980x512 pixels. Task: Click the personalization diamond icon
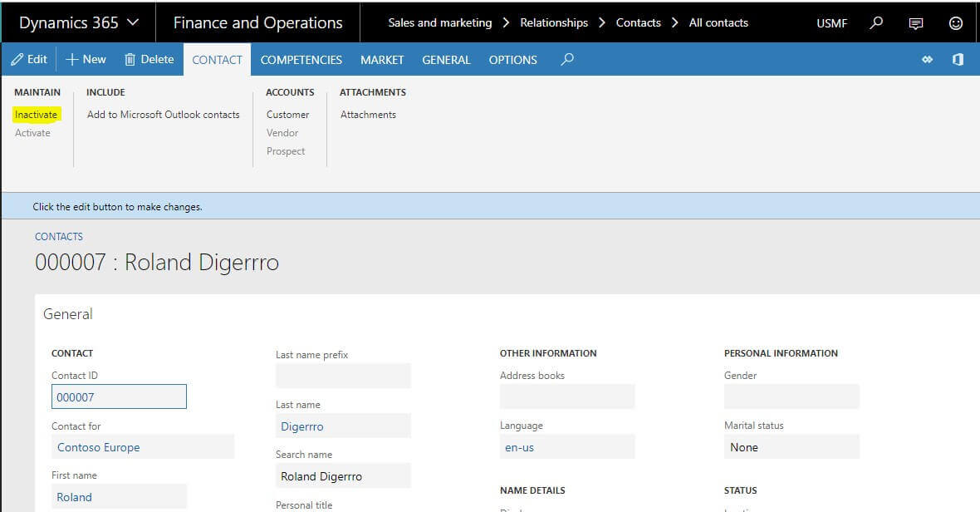pos(927,59)
